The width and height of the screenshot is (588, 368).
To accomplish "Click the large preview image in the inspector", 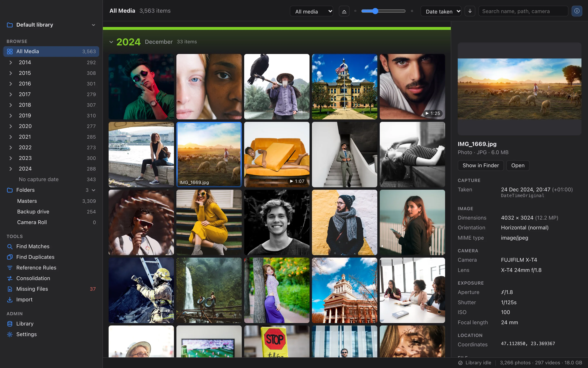I will [519, 89].
